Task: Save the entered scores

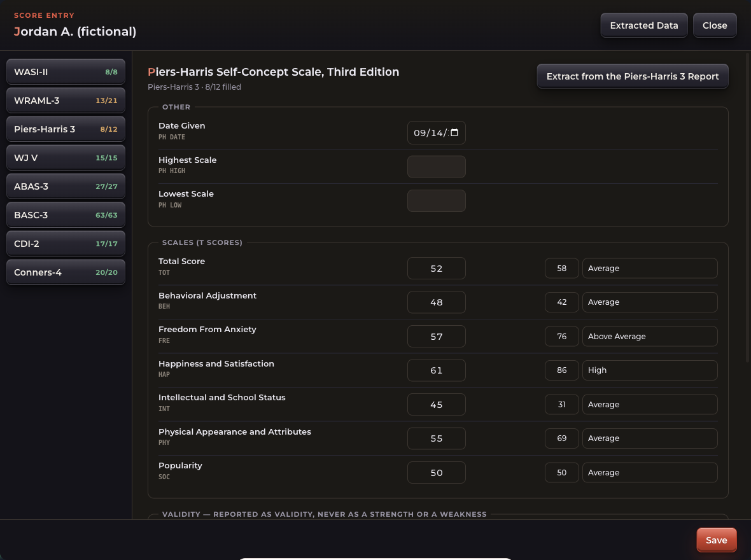Action: coord(716,540)
